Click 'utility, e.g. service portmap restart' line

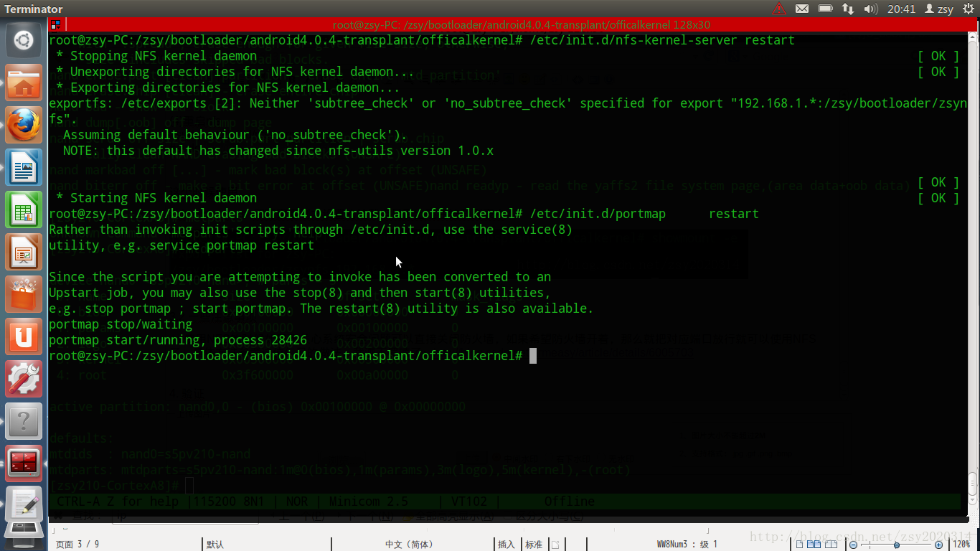tap(182, 245)
